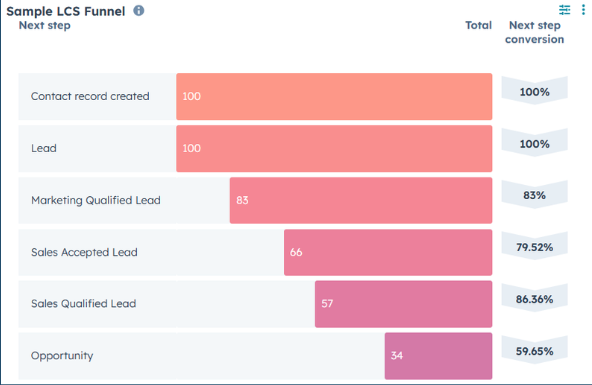
Task: Click the Marketing Qualified Lead bar showing 83
Action: pyautogui.click(x=361, y=200)
